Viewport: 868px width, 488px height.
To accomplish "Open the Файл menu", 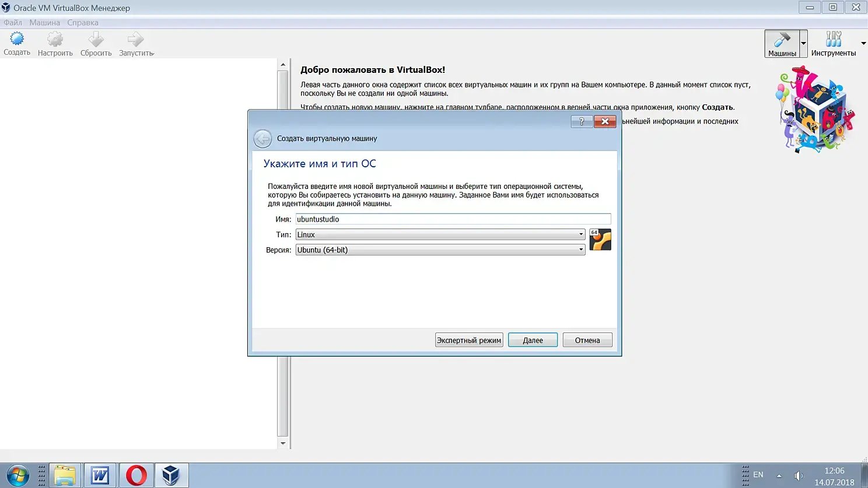I will point(13,23).
